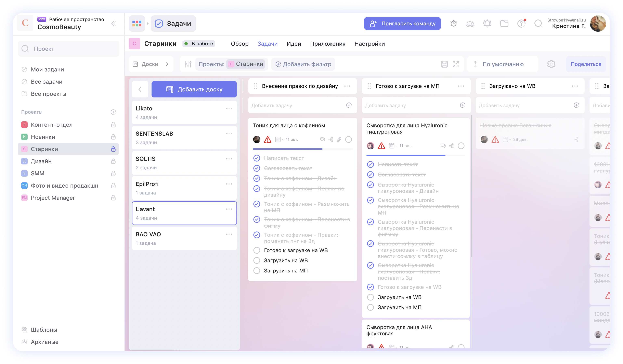623x364 pixels.
Task: Click 'Пригласить команду' button
Action: pyautogui.click(x=402, y=24)
